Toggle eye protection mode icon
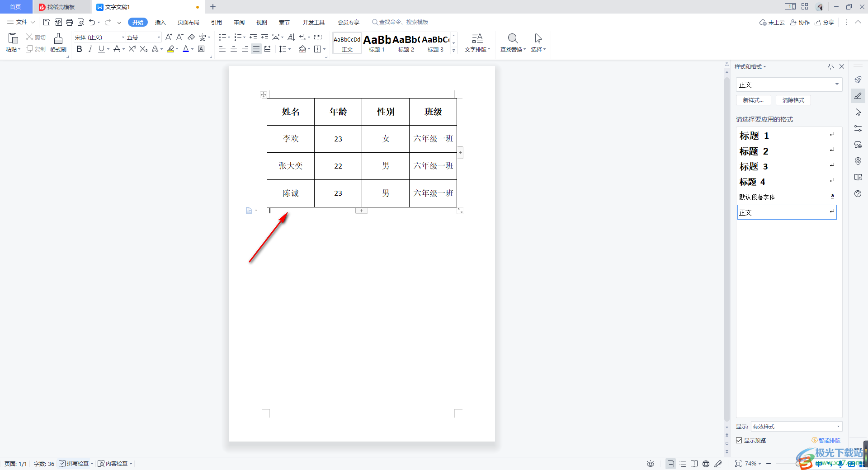 coord(651,464)
